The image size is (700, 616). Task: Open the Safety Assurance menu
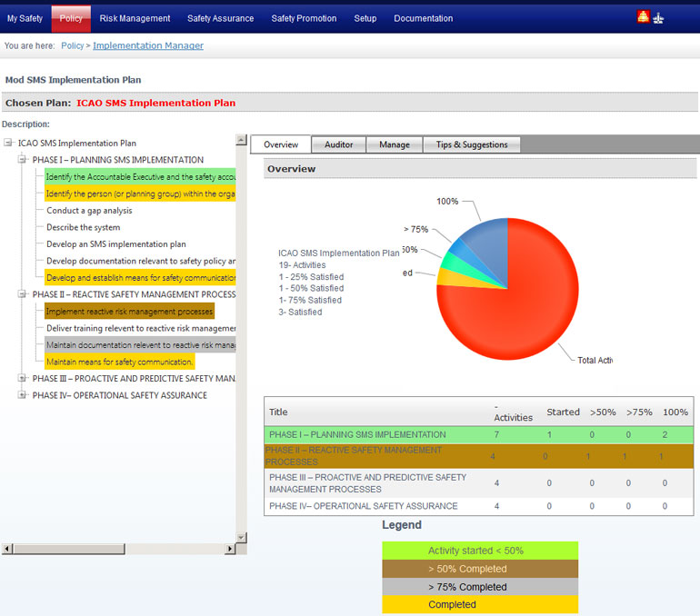click(221, 18)
